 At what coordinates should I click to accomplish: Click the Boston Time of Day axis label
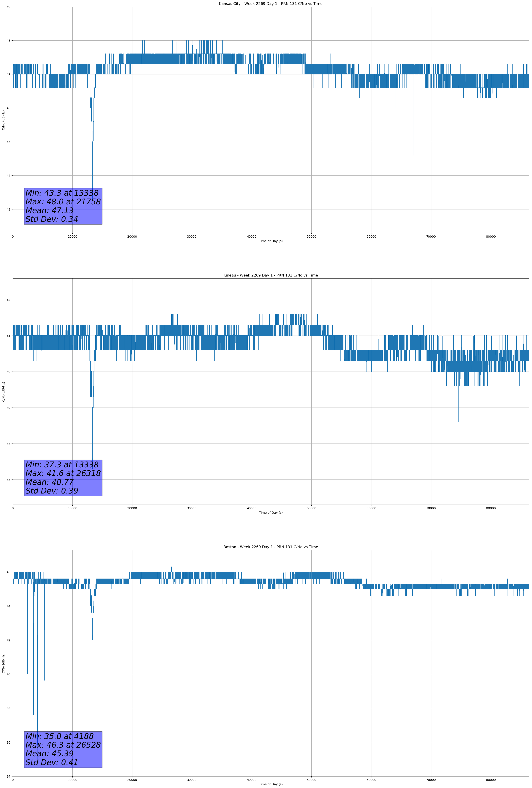coord(271,784)
